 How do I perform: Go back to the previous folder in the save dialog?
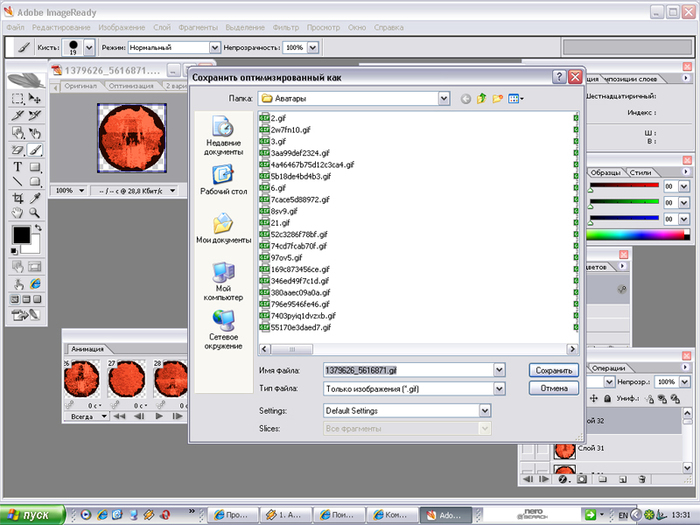[466, 99]
